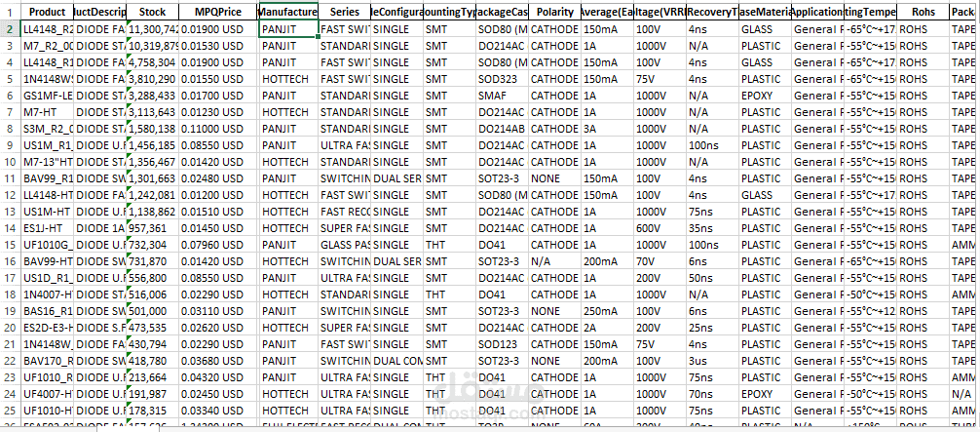This screenshot has width=980, height=432.
Task: Click the stock value 4,758,304
Action: [153, 62]
